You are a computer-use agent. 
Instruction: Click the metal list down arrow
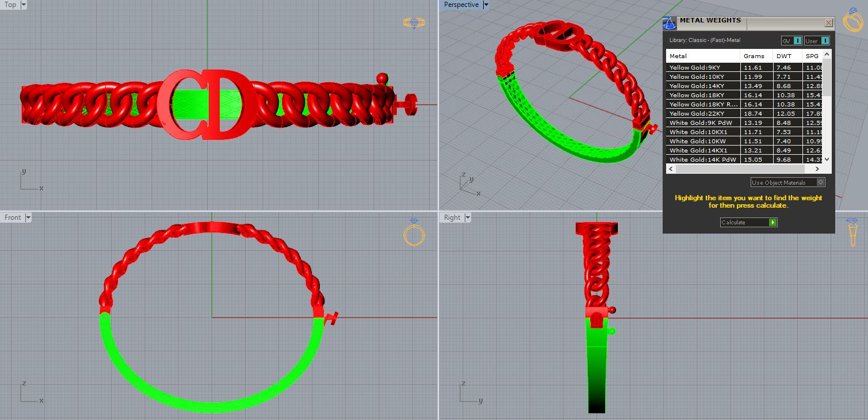click(x=827, y=159)
